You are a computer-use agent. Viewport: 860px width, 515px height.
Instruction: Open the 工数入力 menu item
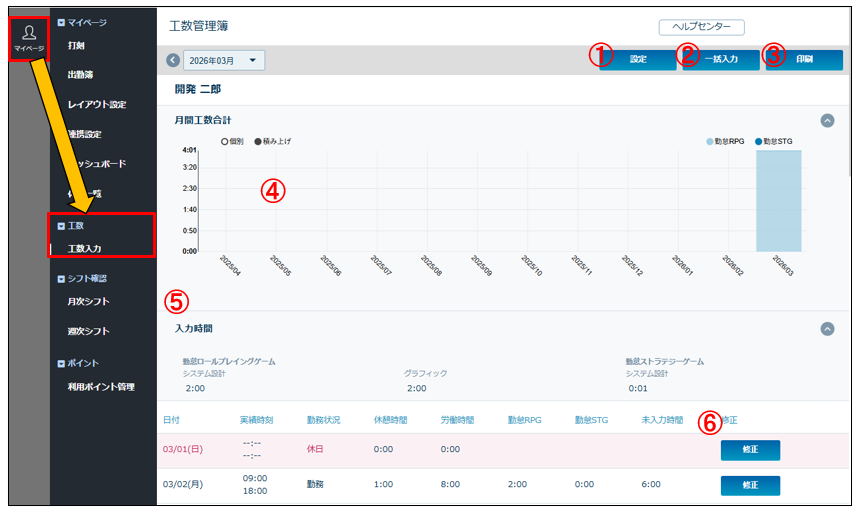(84, 248)
